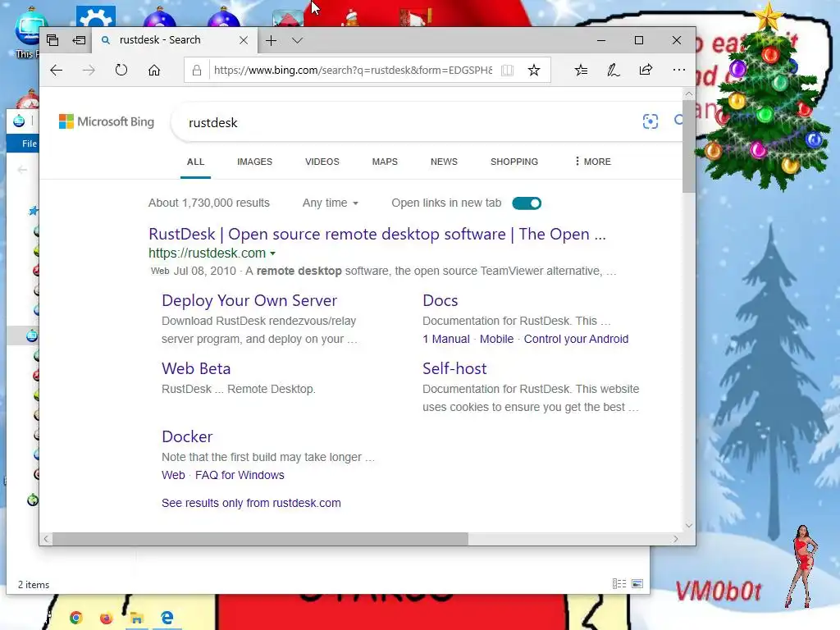The height and width of the screenshot is (630, 840).
Task: Open the Docs sitelink
Action: tap(440, 300)
